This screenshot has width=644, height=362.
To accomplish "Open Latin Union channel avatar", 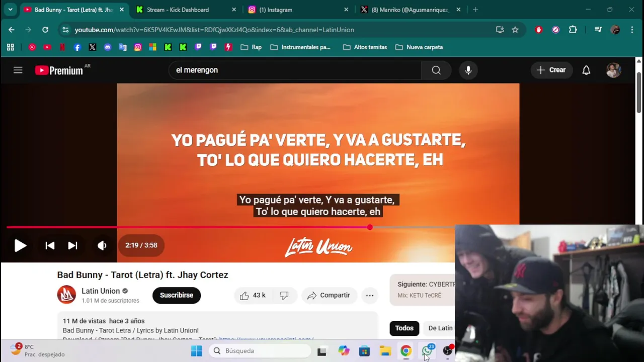I will tap(66, 295).
